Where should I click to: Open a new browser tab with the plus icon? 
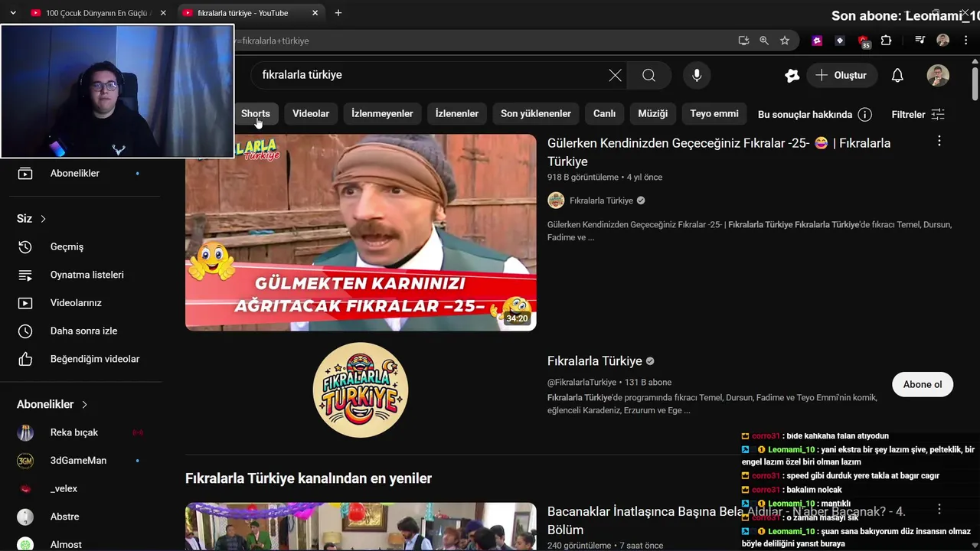click(x=338, y=13)
